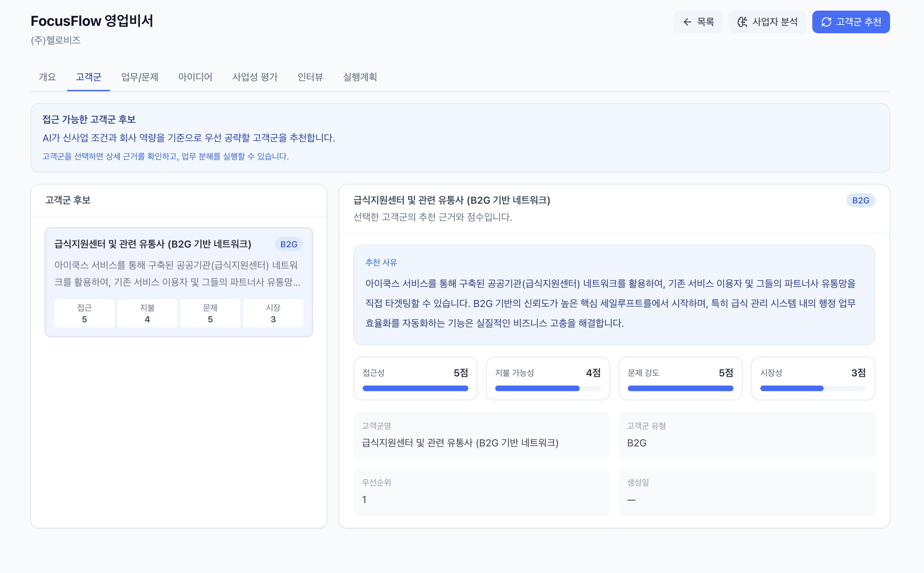Switch to the 인터뷰 tab
924x573 pixels.
pyautogui.click(x=310, y=77)
